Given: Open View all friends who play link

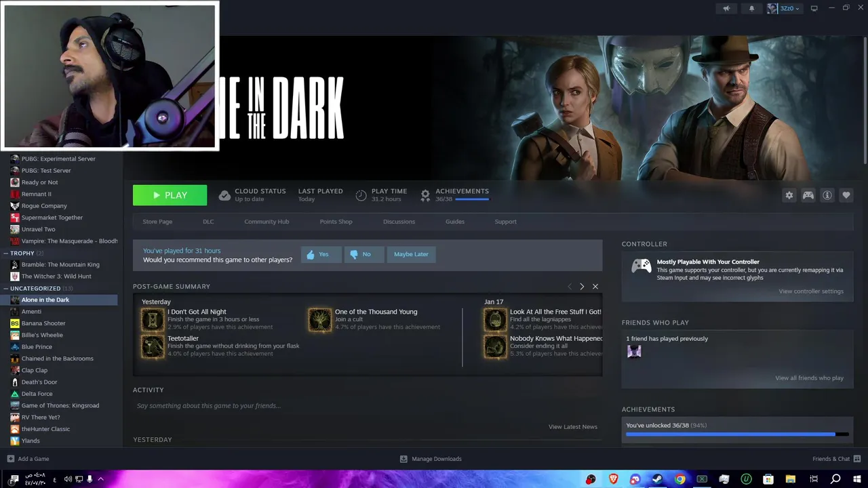Looking at the screenshot, I should (809, 378).
